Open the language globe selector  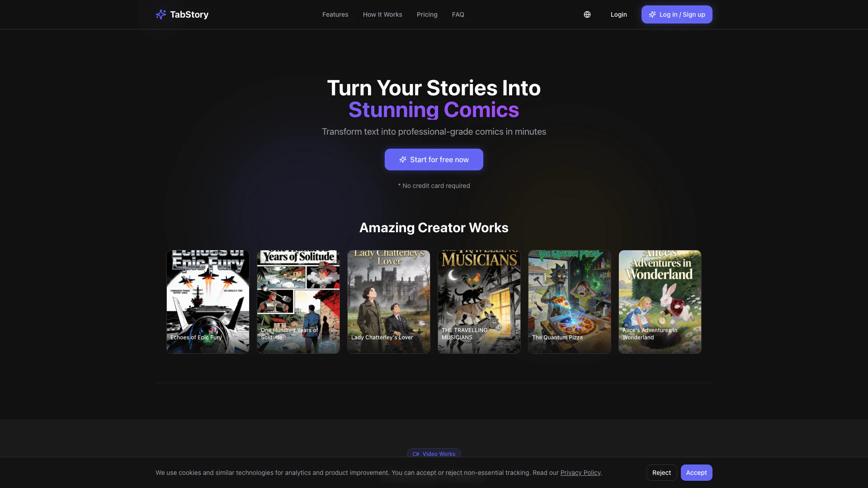[x=587, y=14]
